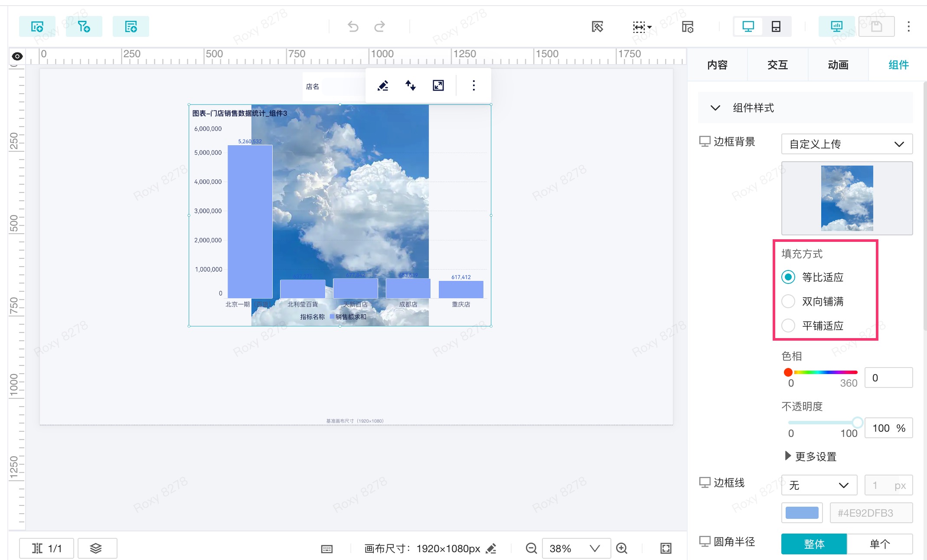Toggle the ruler eye visibility icon

[x=17, y=56]
